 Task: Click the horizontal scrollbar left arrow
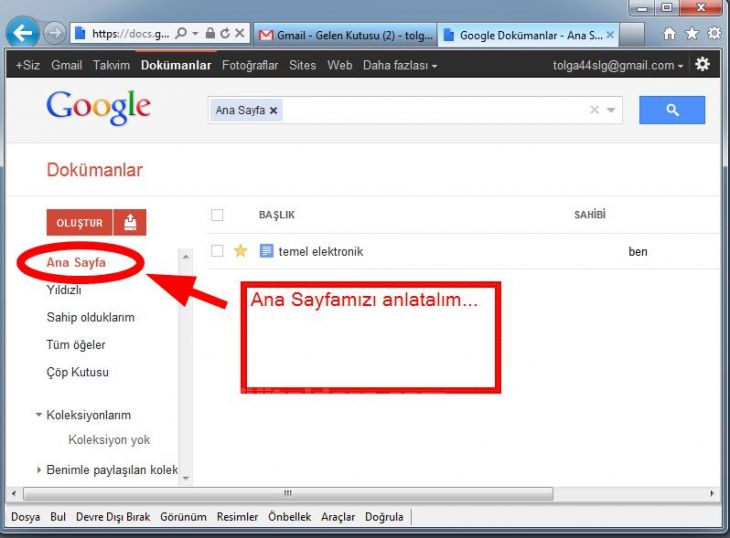pos(14,493)
